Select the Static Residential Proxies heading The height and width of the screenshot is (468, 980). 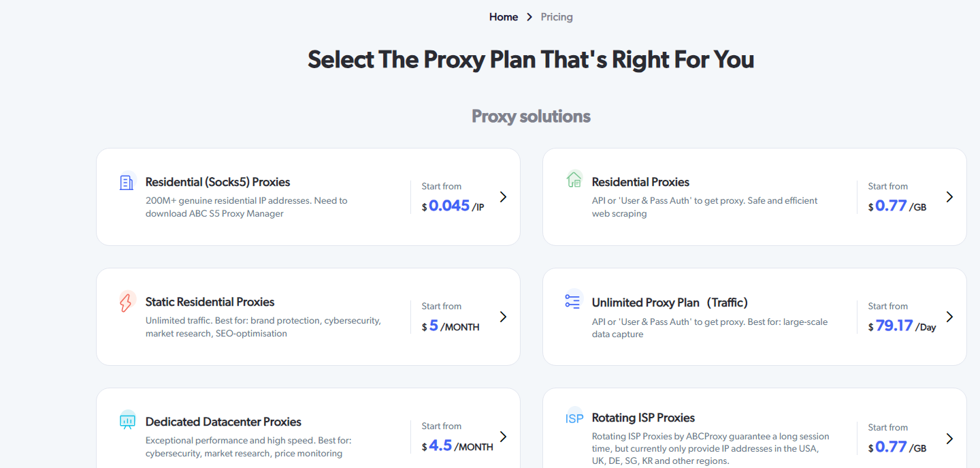coord(210,302)
